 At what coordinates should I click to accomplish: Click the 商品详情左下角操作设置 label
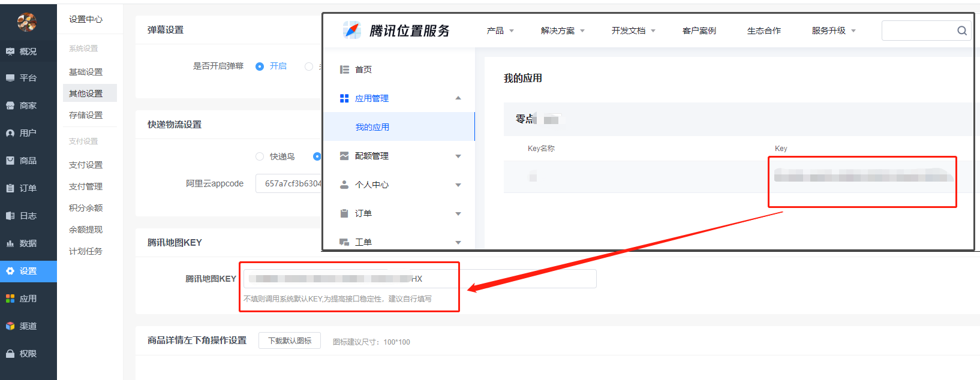pos(197,340)
